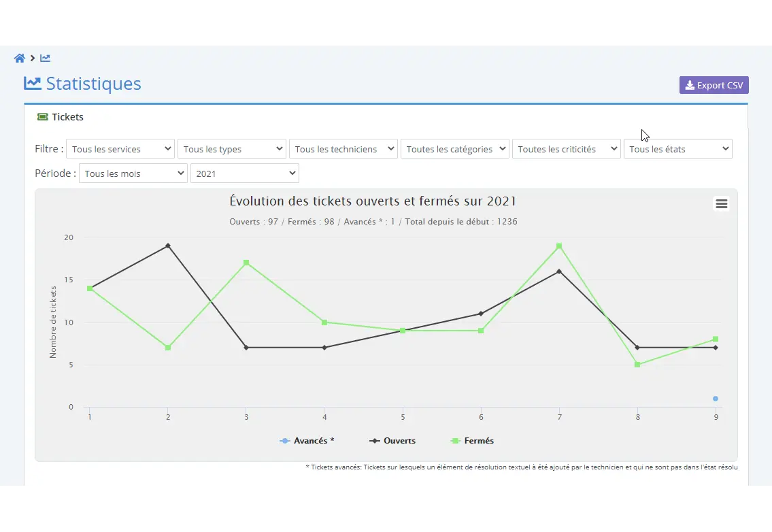
Task: Toggle the Fermés series in legend
Action: click(472, 441)
